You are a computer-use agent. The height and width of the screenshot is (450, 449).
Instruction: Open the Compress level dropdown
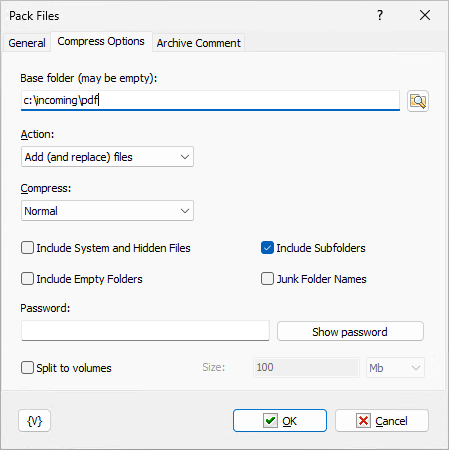coord(107,211)
